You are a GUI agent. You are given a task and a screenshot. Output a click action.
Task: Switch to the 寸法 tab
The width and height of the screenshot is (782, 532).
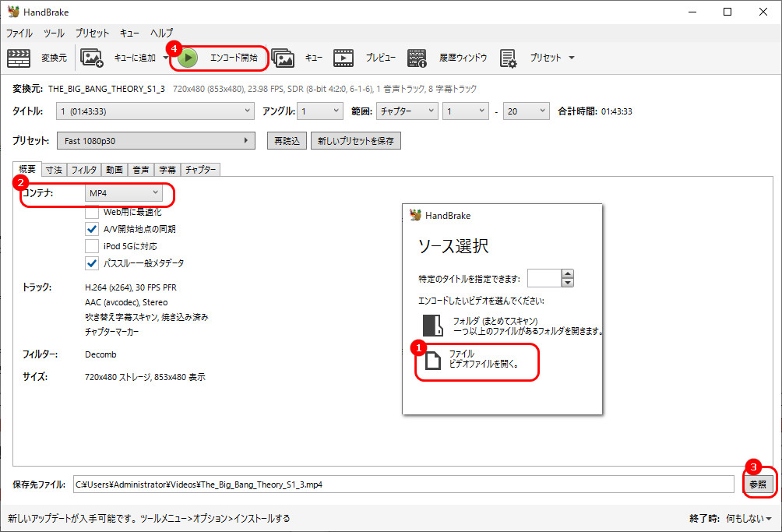click(x=54, y=170)
